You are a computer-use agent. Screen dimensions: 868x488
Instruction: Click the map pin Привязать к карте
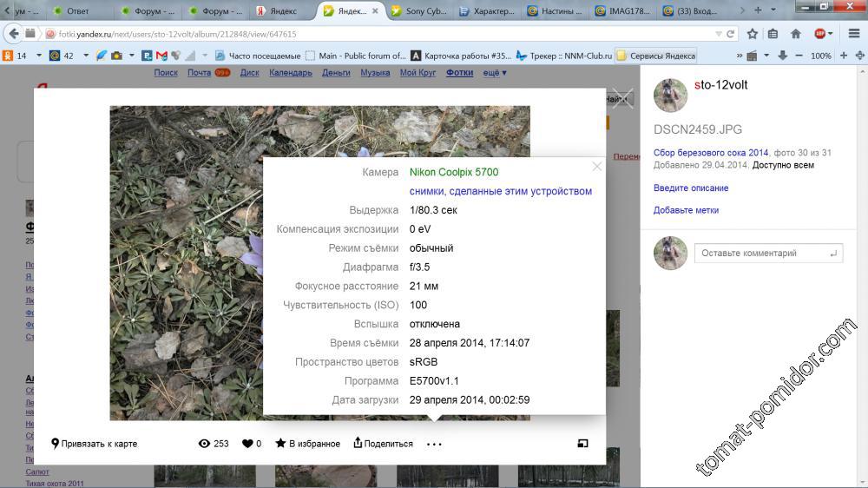click(x=56, y=444)
